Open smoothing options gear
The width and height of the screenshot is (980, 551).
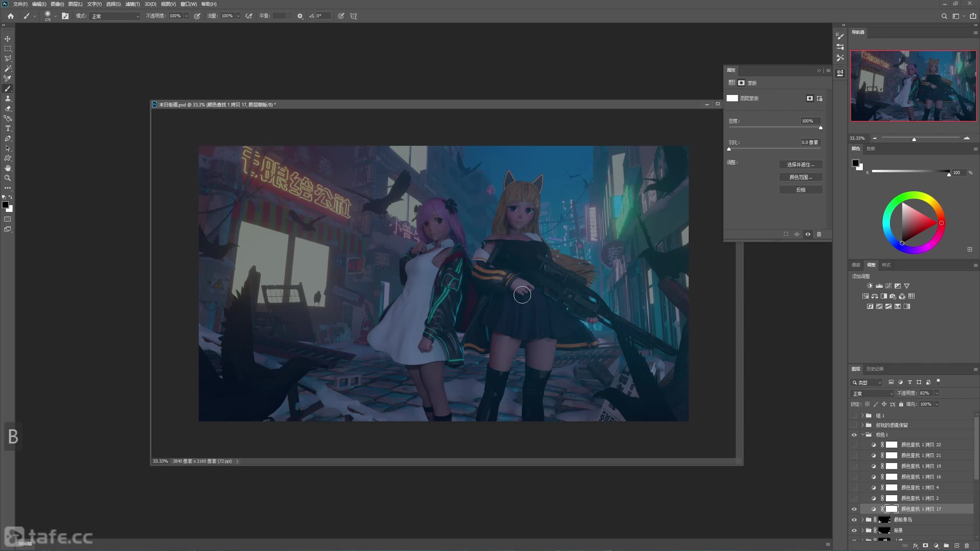[x=300, y=16]
